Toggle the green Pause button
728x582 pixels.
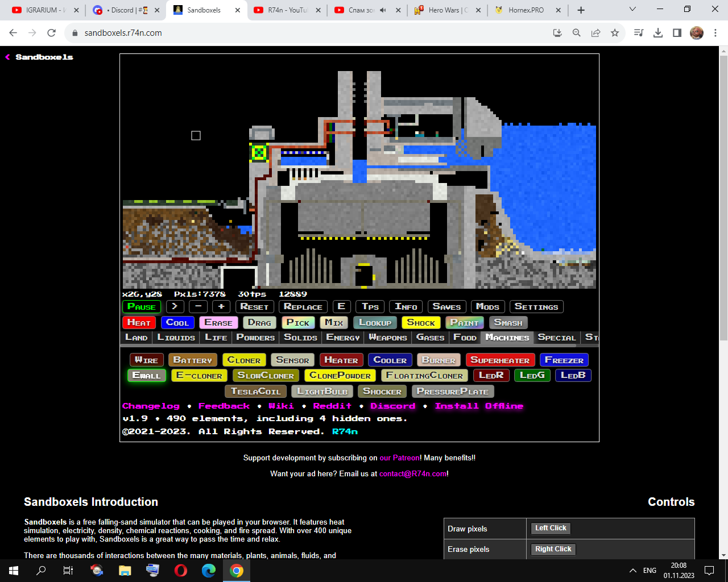coord(142,307)
